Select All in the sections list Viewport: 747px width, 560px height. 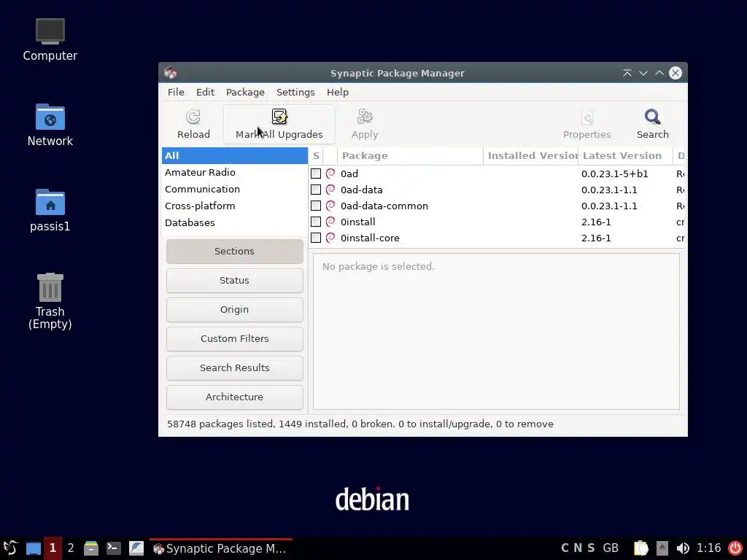(235, 156)
